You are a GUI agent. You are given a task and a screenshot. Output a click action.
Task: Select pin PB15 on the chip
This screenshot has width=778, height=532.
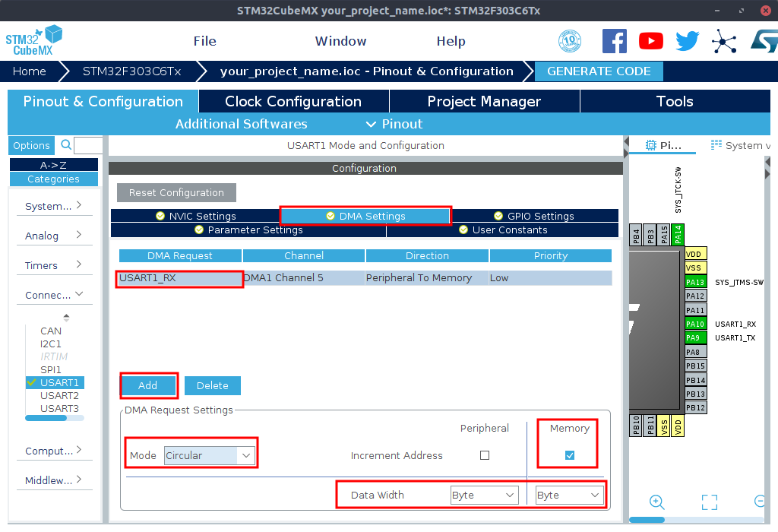click(x=695, y=366)
